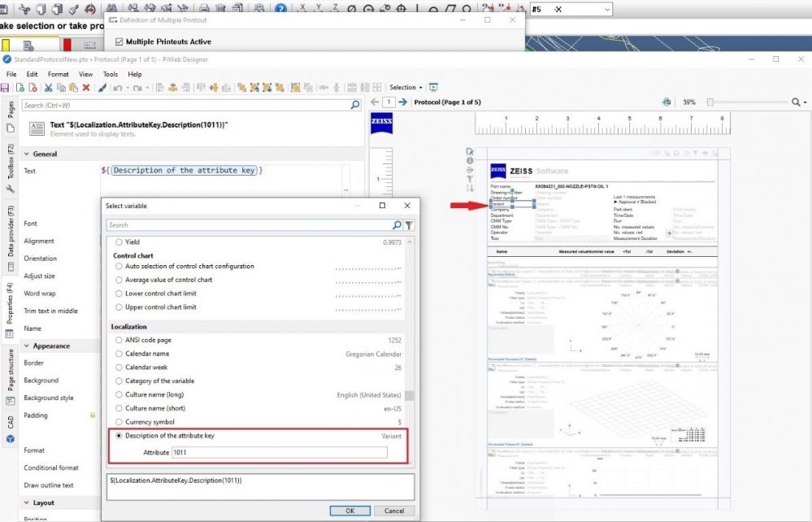Click the Cut scissors icon
Image resolution: width=812 pixels, height=522 pixels.
49,88
